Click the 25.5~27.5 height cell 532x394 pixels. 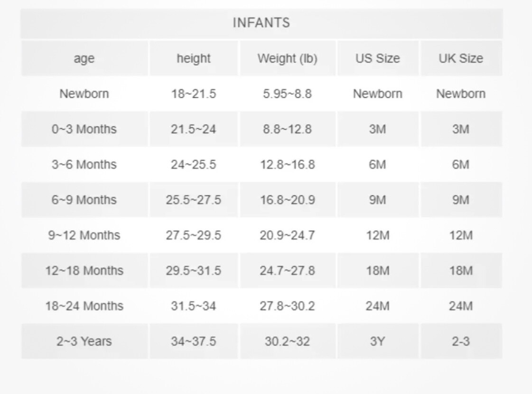pyautogui.click(x=194, y=199)
